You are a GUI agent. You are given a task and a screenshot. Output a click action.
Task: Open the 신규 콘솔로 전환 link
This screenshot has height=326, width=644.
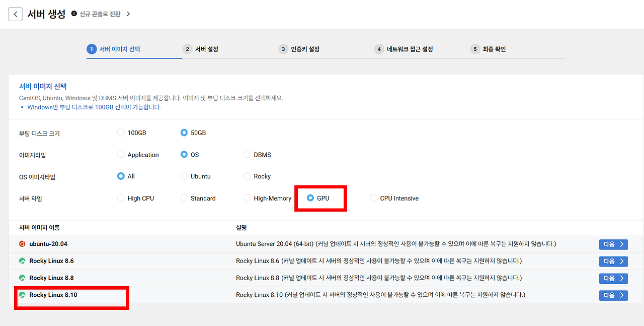click(100, 14)
